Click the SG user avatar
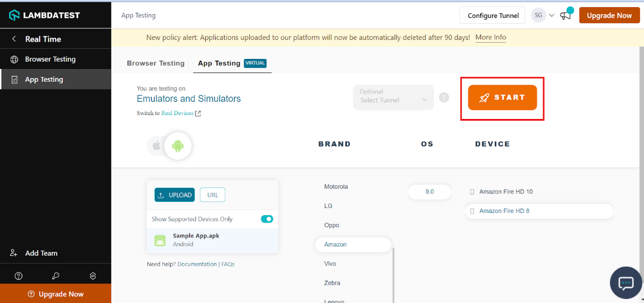 pyautogui.click(x=538, y=15)
